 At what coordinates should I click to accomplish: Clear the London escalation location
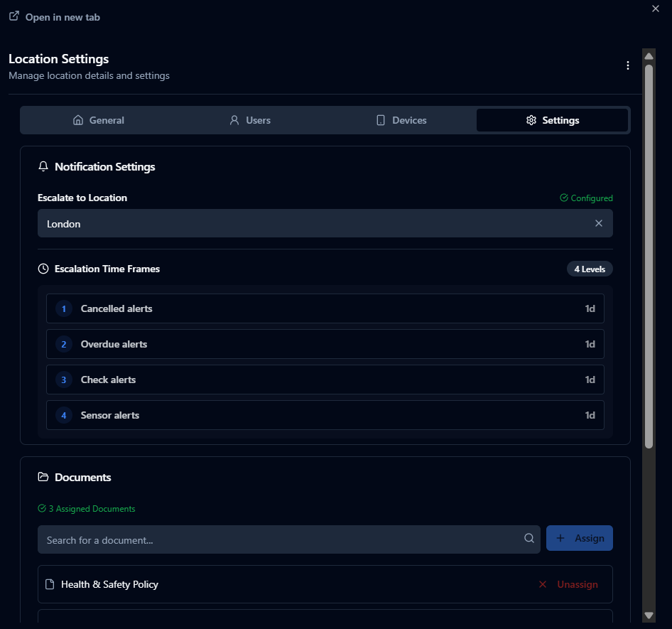pyautogui.click(x=598, y=223)
